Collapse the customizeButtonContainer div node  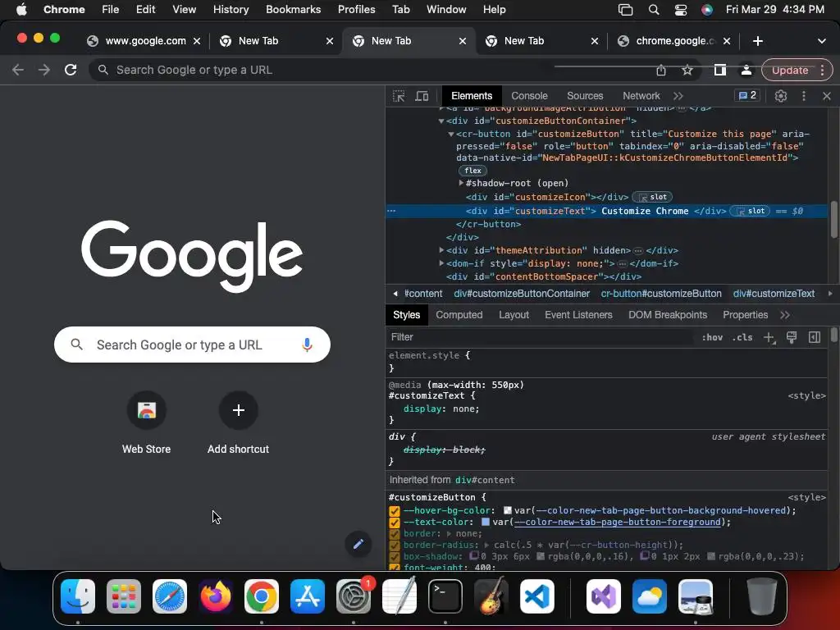pos(441,121)
